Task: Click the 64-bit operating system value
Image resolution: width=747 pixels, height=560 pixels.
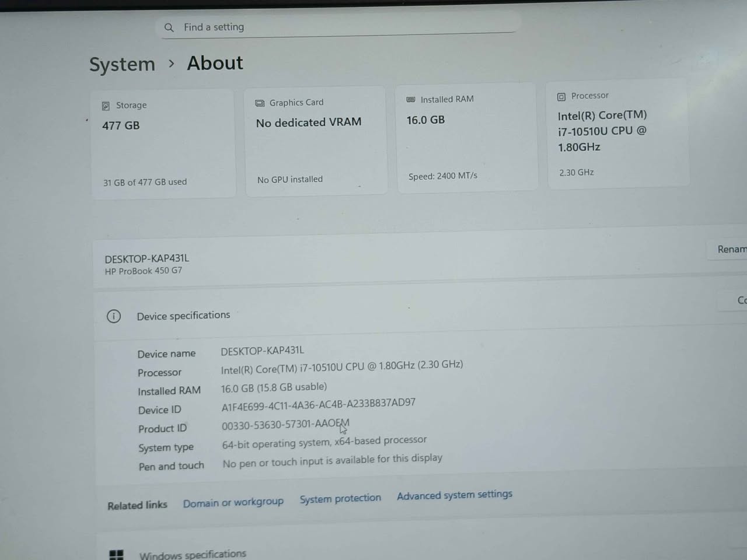Action: [324, 442]
